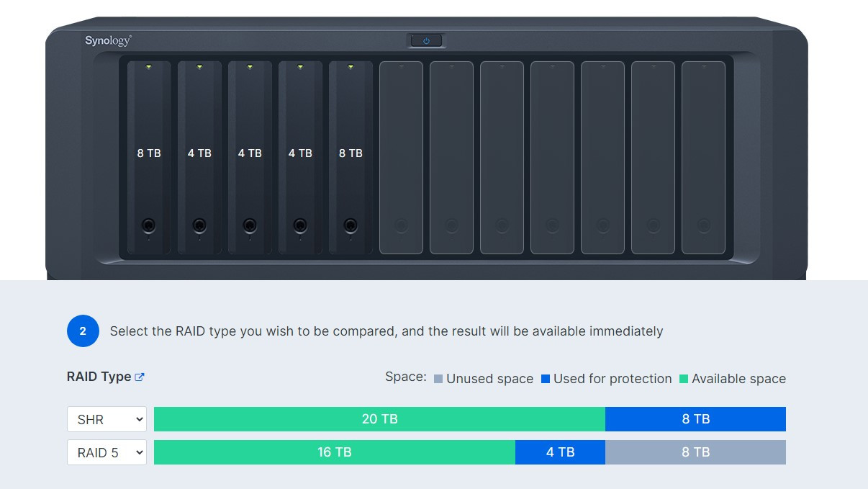Click the blue Used for protection legend square

[546, 379]
